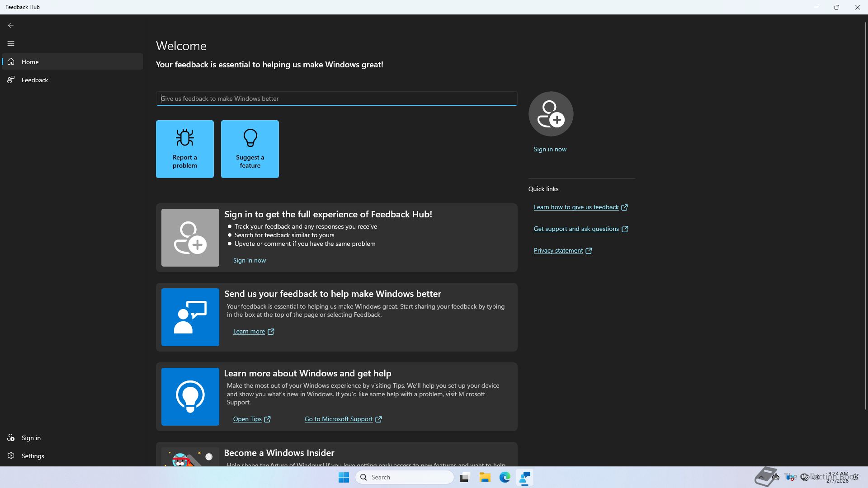Click Suggest a feature lightbulb tile
868x488 pixels.
pyautogui.click(x=250, y=149)
